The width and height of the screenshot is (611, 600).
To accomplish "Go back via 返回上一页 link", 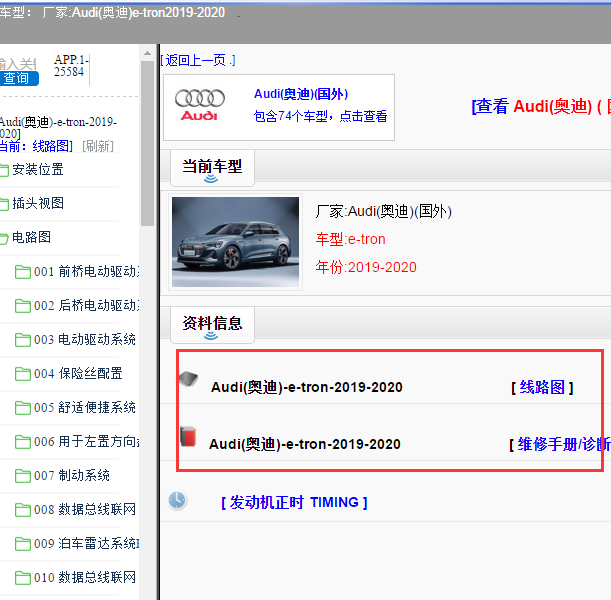I will click(x=198, y=60).
